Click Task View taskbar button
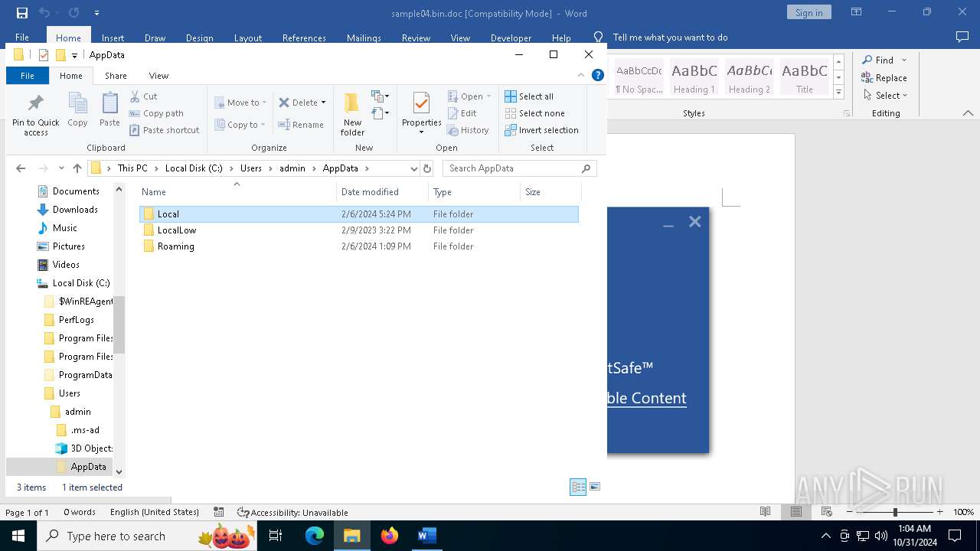 pos(276,536)
